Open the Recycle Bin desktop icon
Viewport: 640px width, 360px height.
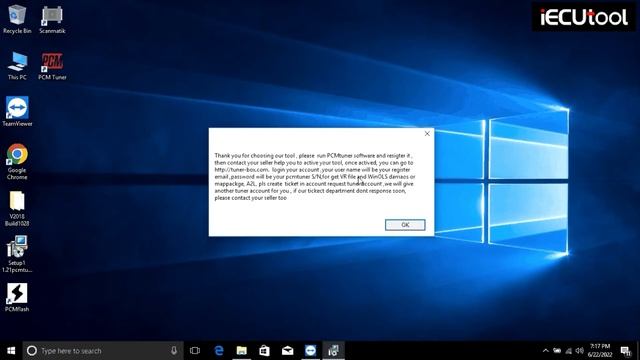click(17, 19)
